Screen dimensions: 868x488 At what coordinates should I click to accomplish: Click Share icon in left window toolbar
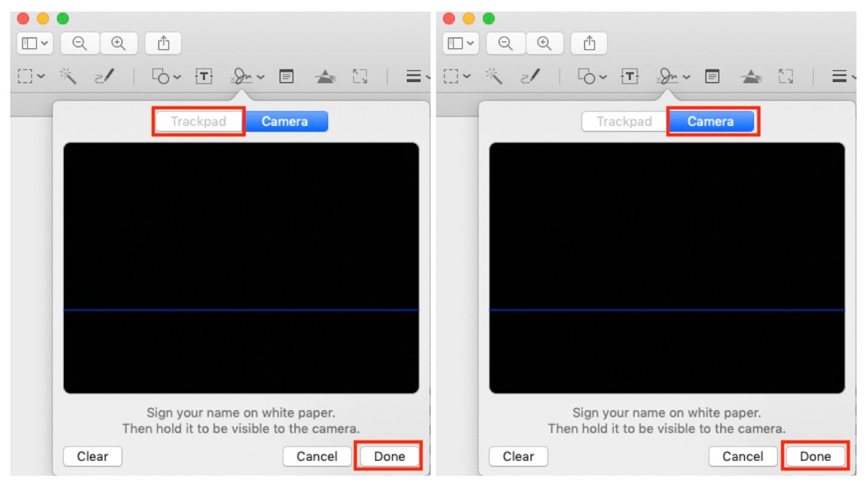[163, 43]
